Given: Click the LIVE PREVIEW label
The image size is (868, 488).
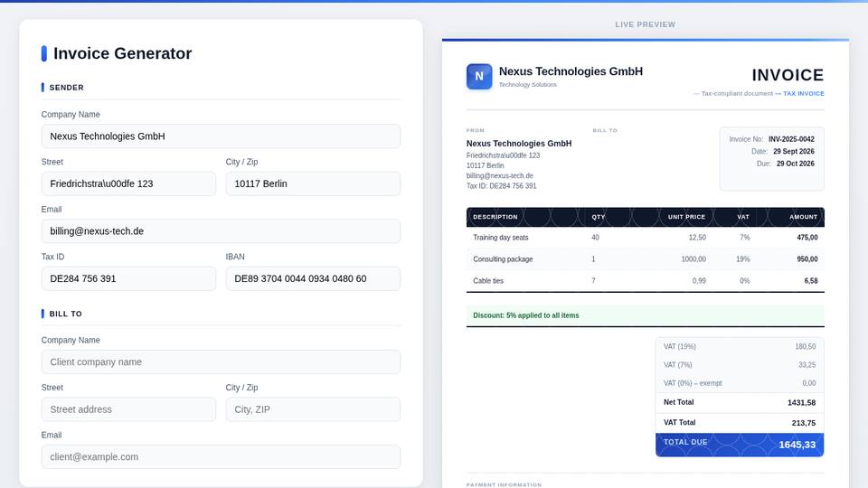Looking at the screenshot, I should click(645, 24).
